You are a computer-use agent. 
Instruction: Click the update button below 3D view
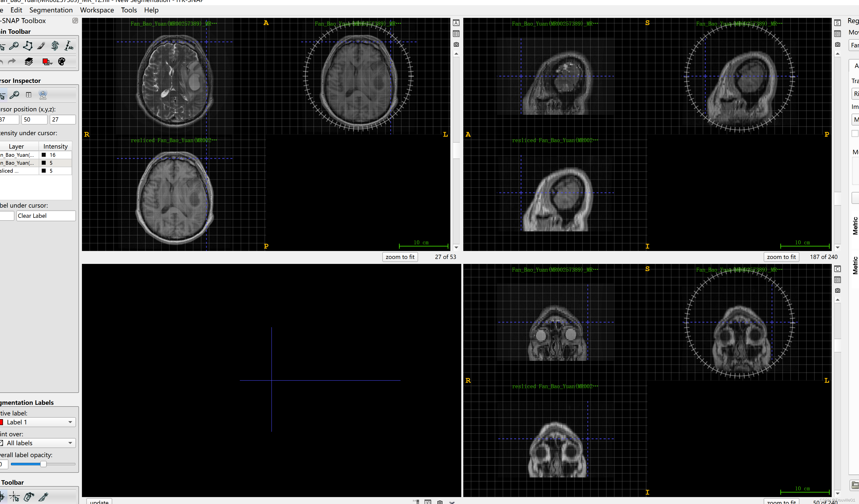click(99, 502)
